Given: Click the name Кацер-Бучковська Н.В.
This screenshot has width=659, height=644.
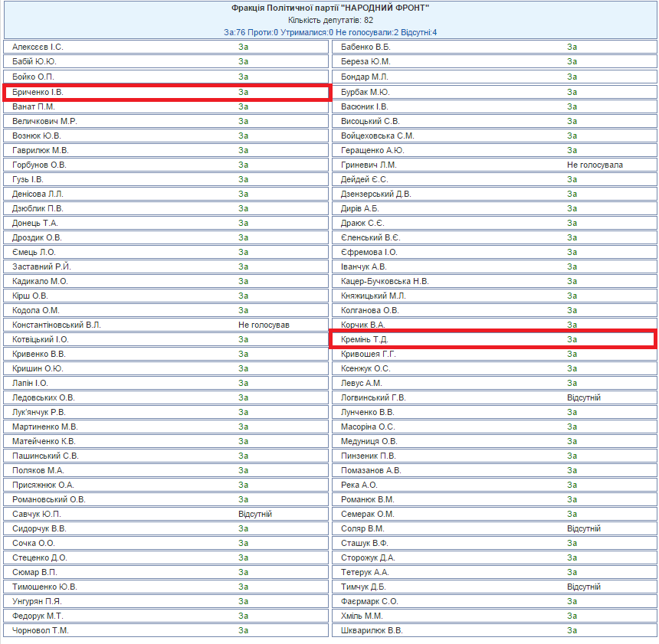Looking at the screenshot, I should [x=385, y=281].
